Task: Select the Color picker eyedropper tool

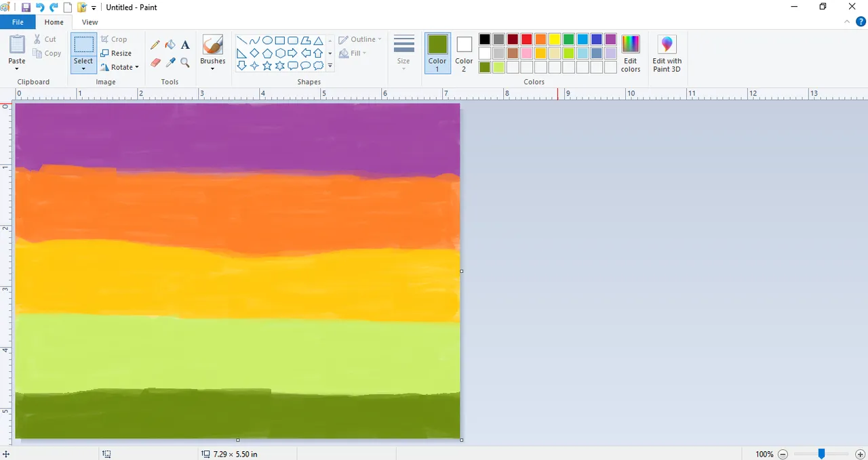Action: (170, 62)
